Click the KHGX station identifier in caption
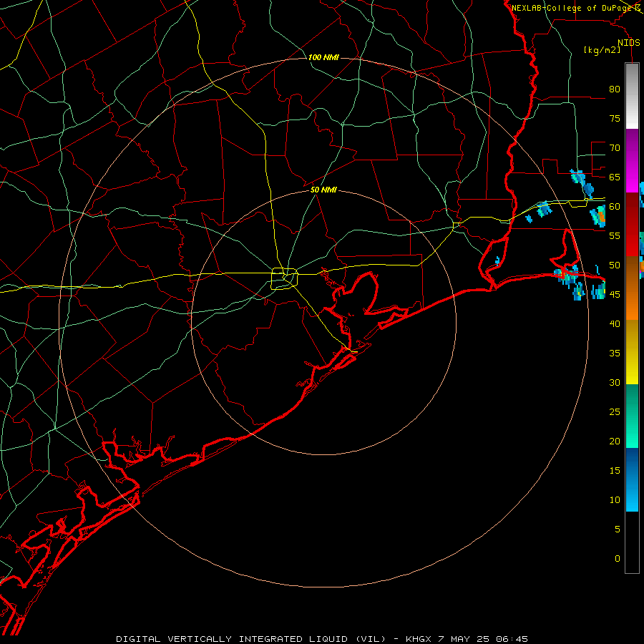Screen dimensions: 644x644 (x=419, y=639)
